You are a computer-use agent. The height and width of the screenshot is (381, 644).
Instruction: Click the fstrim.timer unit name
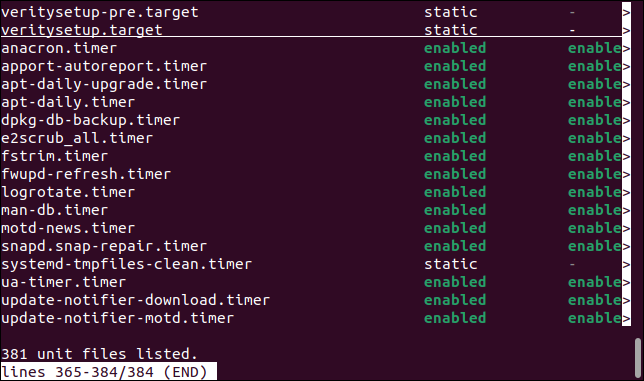tap(55, 156)
